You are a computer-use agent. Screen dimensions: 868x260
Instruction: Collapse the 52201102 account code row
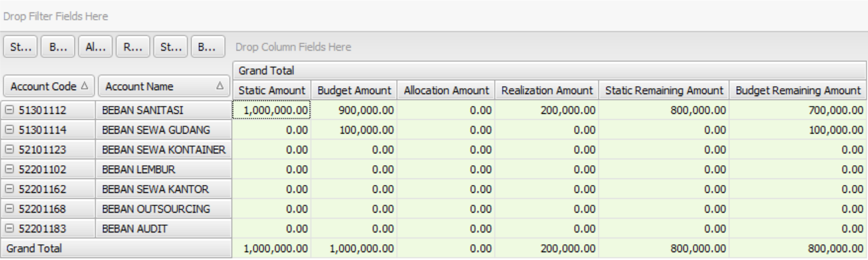click(x=9, y=169)
